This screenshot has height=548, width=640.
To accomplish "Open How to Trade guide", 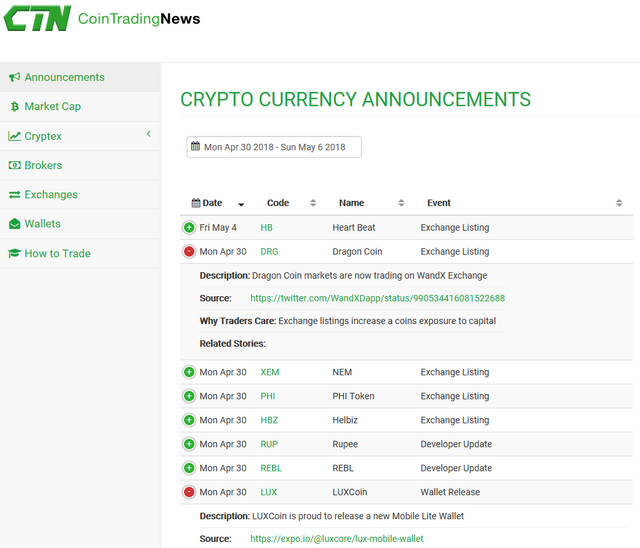I will [x=80, y=253].
